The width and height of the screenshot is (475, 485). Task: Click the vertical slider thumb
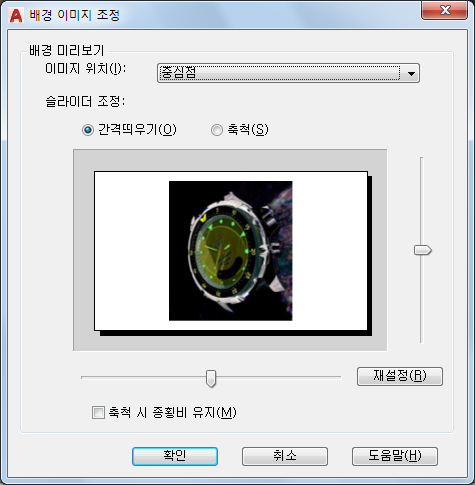tap(423, 250)
